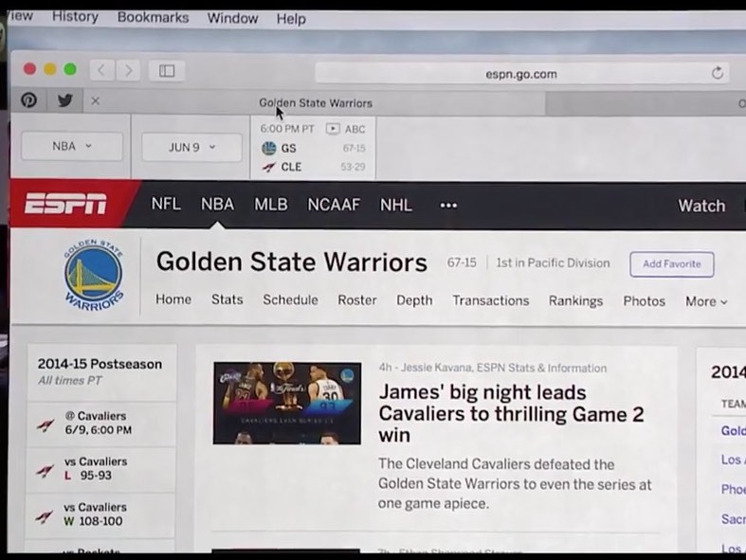Click the NBA Finals article thumbnail
This screenshot has width=746, height=560.
click(x=287, y=403)
